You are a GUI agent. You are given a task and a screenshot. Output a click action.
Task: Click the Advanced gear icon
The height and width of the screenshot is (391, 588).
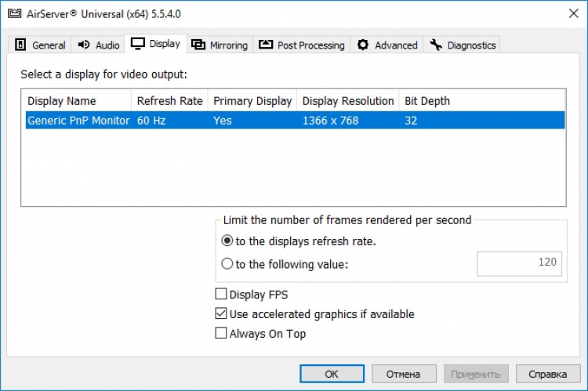point(363,45)
